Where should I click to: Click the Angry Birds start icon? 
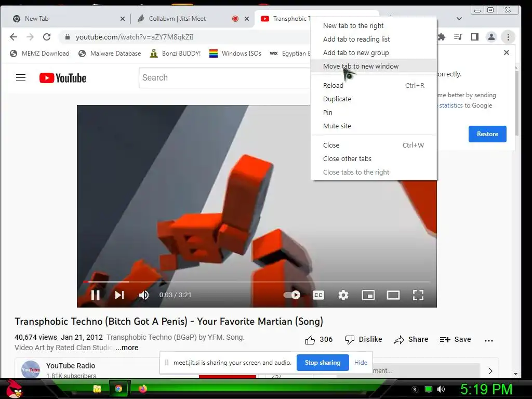14,389
